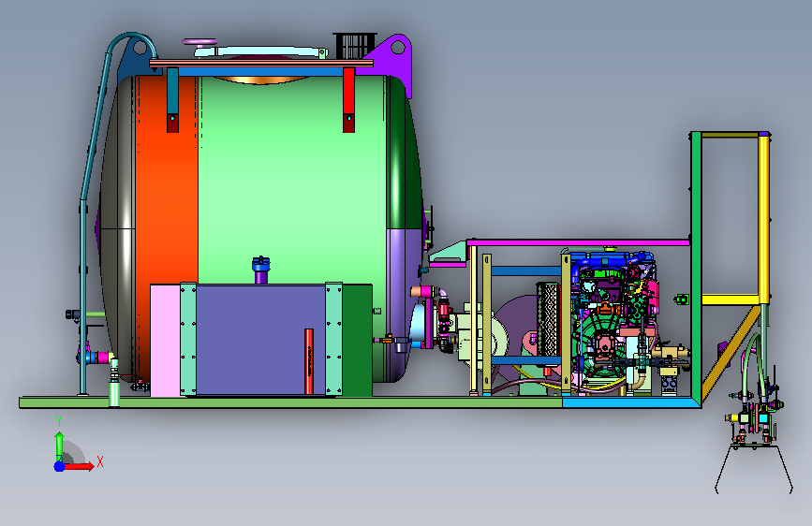This screenshot has height=526, width=812.
Task: Select the long green base frame rail
Action: (290, 402)
